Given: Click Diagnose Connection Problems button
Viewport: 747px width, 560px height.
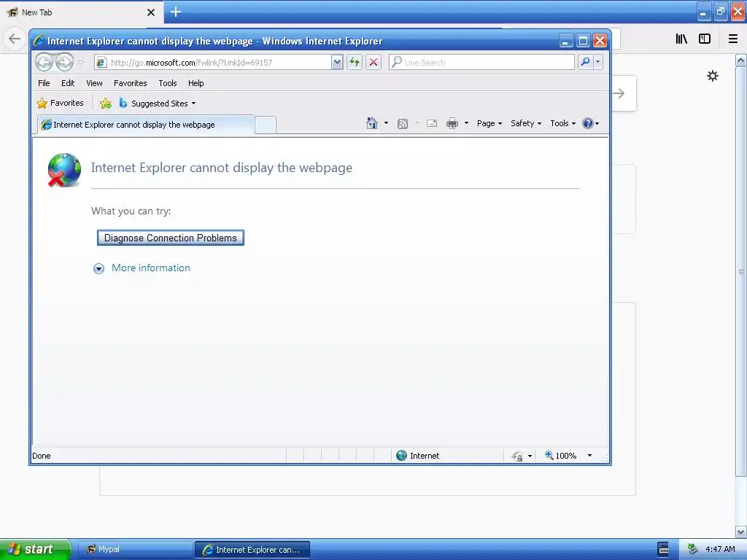Looking at the screenshot, I should [171, 238].
